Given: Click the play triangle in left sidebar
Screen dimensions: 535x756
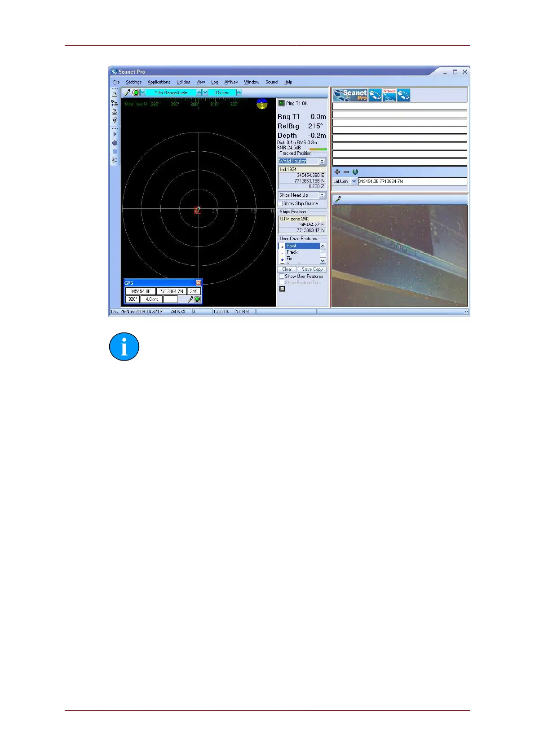Looking at the screenshot, I should [115, 134].
